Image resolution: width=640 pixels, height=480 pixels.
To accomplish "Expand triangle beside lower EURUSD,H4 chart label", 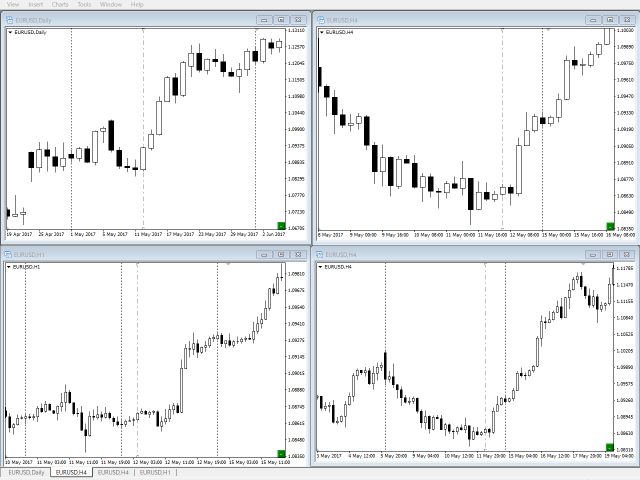I will 320,267.
